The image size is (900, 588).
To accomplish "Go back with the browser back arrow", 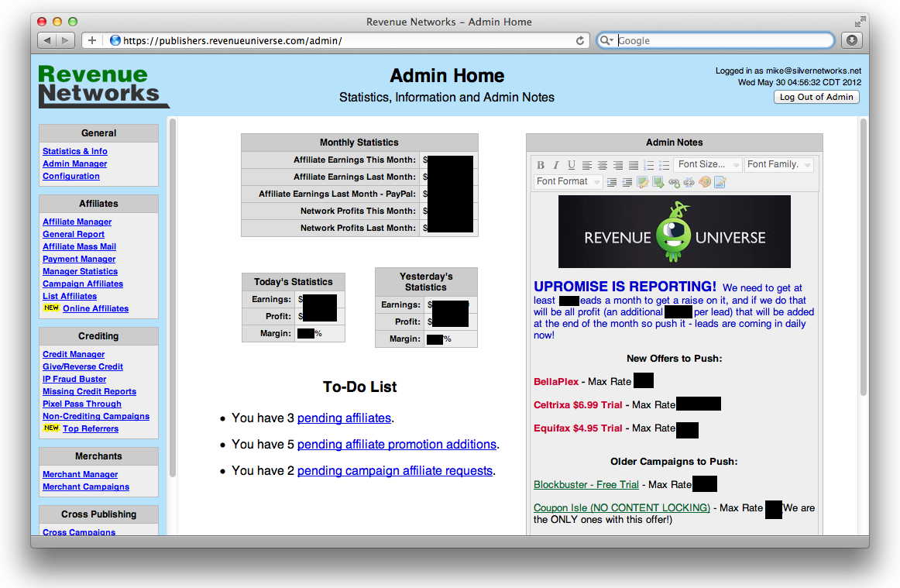I will [47, 40].
